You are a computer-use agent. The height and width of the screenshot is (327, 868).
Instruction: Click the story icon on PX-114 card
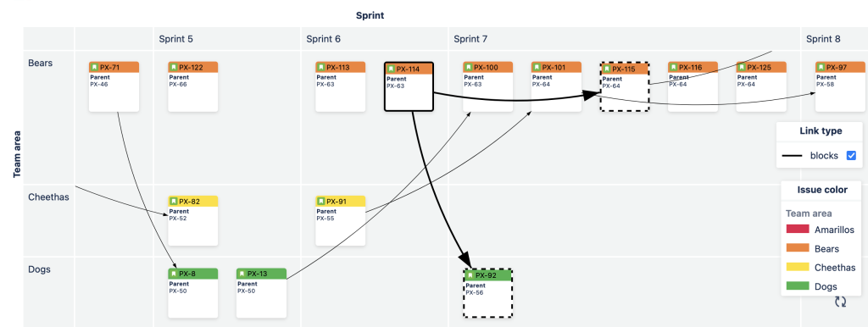tap(391, 69)
